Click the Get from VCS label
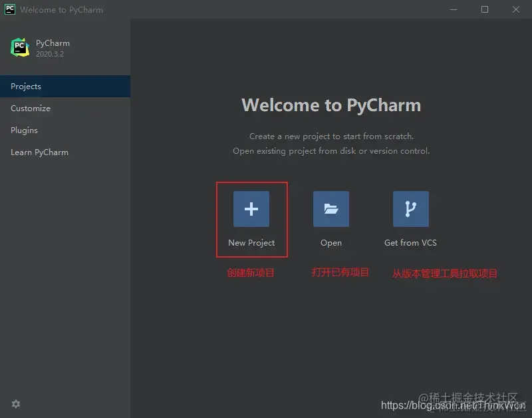Viewport: 532px width, 418px height. (410, 242)
